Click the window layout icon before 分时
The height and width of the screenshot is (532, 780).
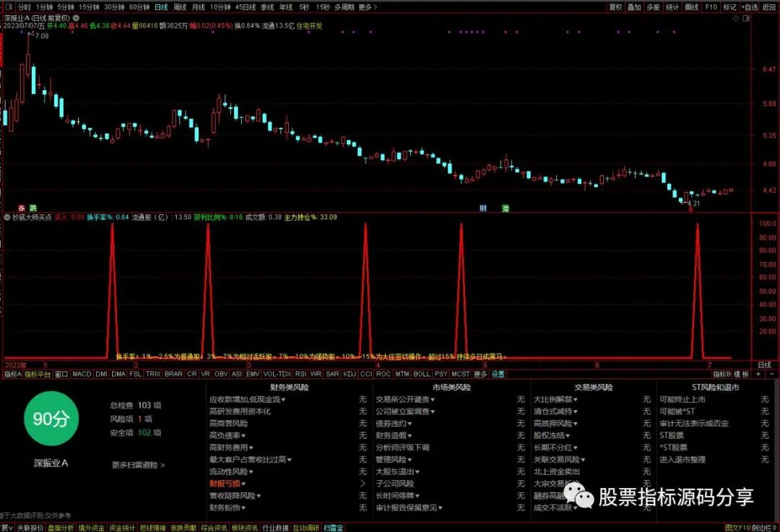coord(8,7)
